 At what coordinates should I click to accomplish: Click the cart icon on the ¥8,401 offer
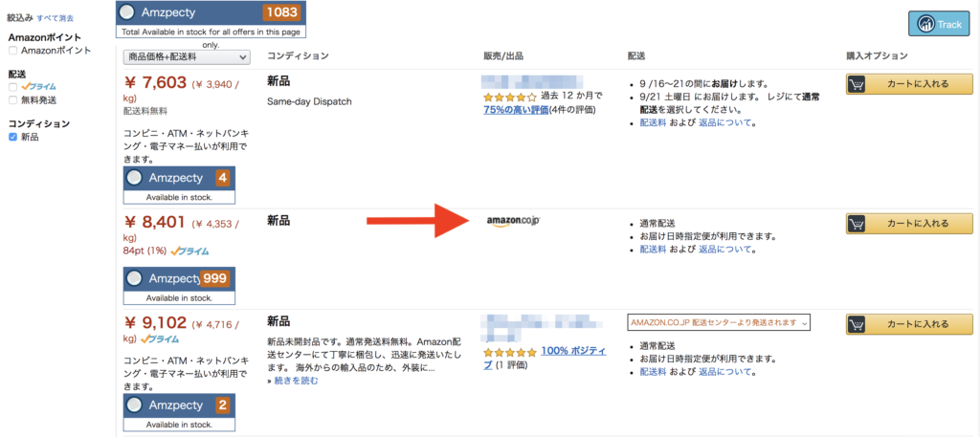point(857,223)
